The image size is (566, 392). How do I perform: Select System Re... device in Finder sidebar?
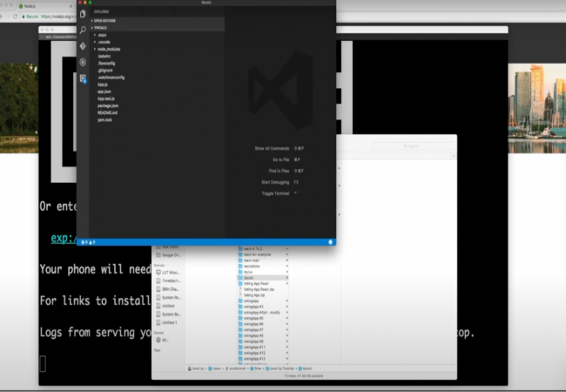click(168, 297)
